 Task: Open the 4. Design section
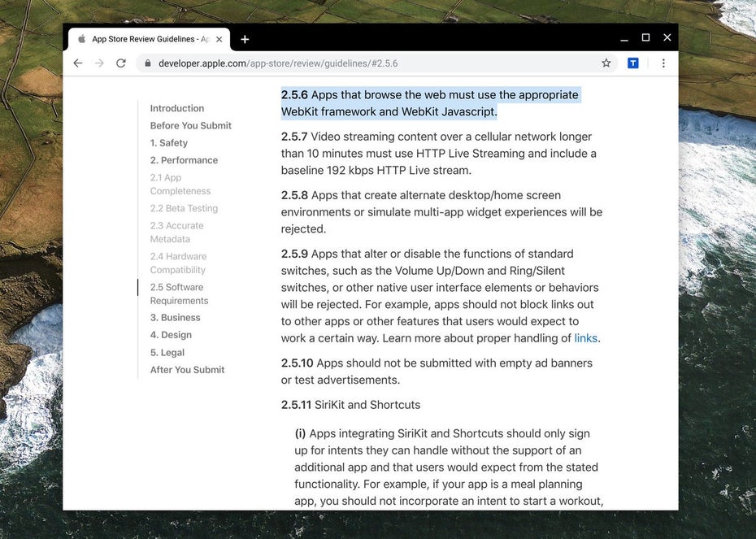pyautogui.click(x=171, y=335)
